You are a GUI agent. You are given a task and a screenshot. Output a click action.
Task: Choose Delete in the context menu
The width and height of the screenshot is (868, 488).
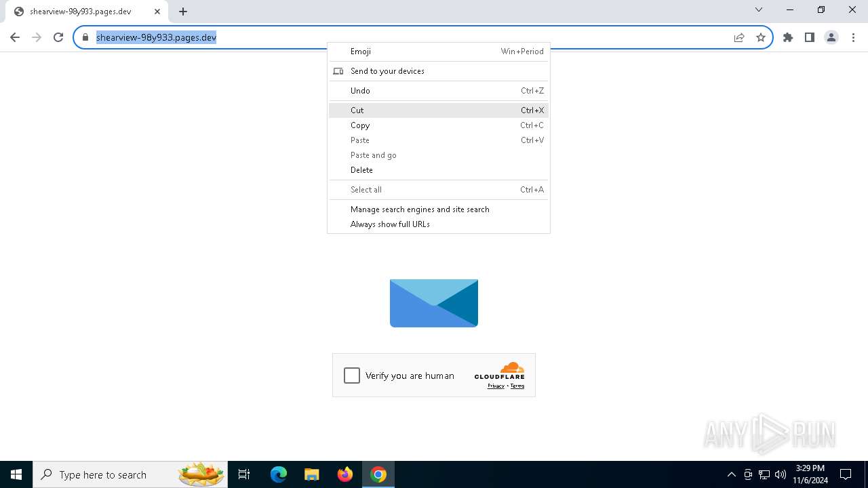(439, 170)
